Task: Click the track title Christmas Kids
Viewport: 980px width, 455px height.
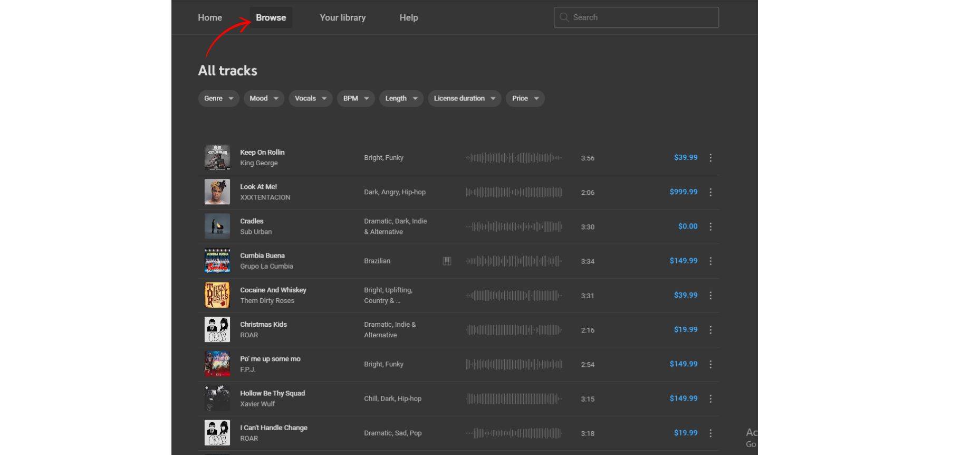Action: pyautogui.click(x=263, y=325)
